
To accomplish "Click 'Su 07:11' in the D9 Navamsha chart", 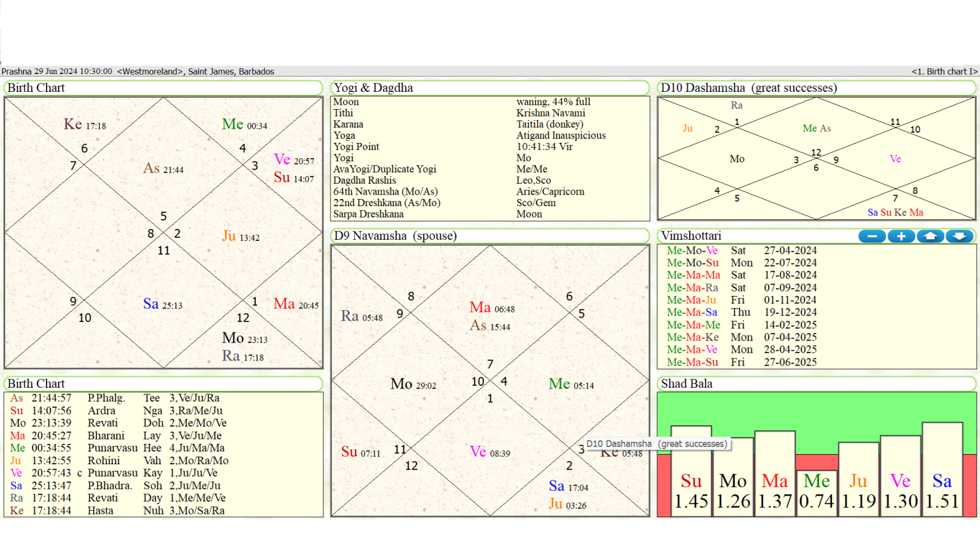I will pyautogui.click(x=360, y=452).
